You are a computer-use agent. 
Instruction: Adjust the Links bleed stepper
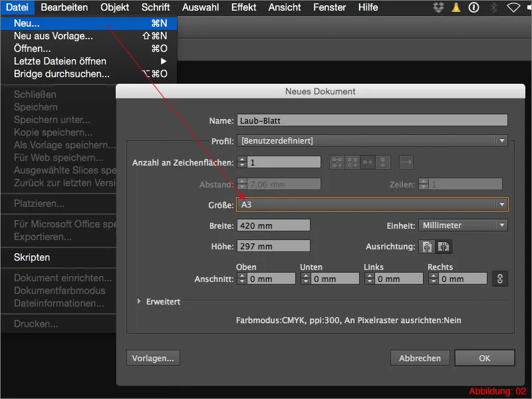coord(370,279)
